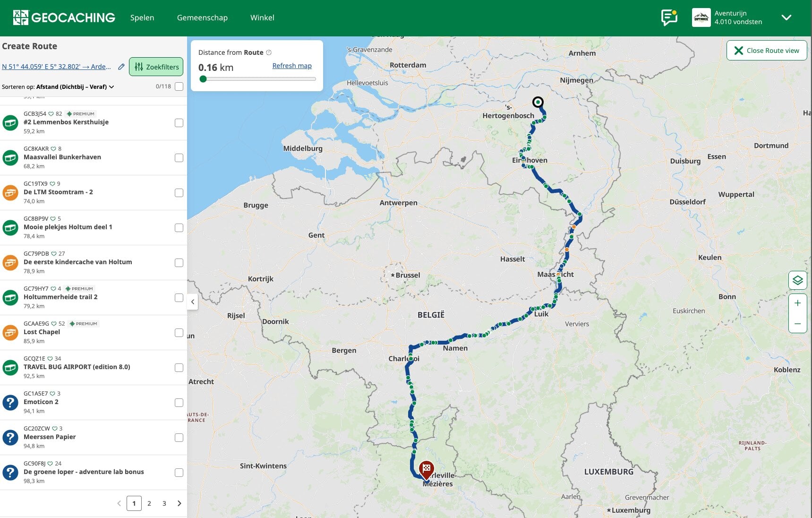Click the Aventurijn profile avatar

[x=701, y=17]
